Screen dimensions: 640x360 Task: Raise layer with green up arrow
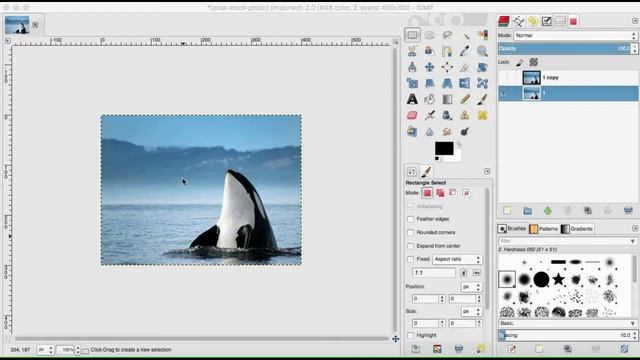click(x=548, y=211)
